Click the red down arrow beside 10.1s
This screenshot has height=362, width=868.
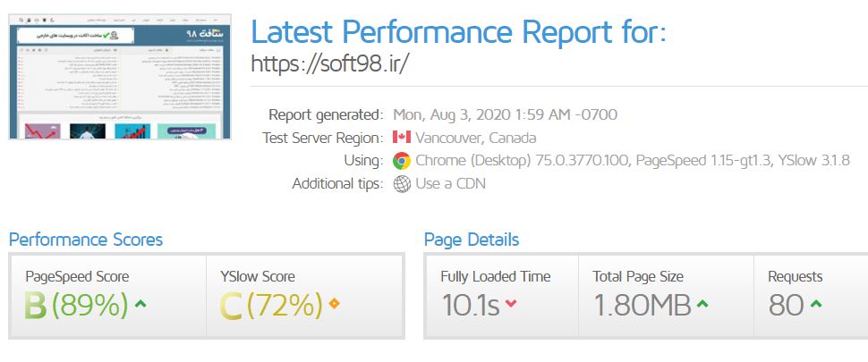(511, 306)
